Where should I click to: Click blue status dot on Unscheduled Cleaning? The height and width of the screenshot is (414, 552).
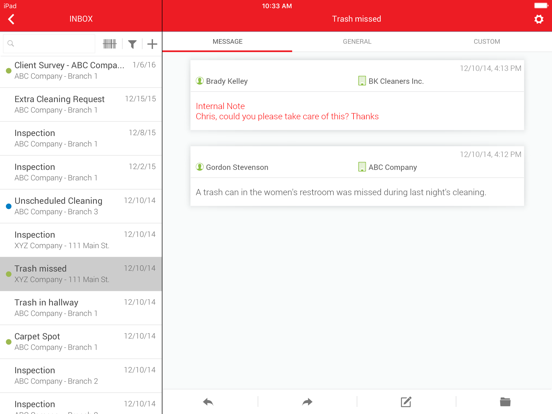[8, 206]
